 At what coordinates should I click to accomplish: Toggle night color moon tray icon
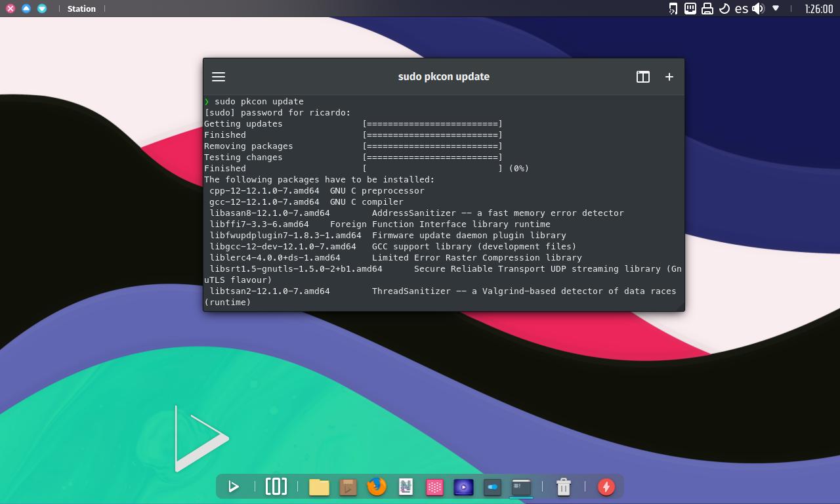pos(724,9)
